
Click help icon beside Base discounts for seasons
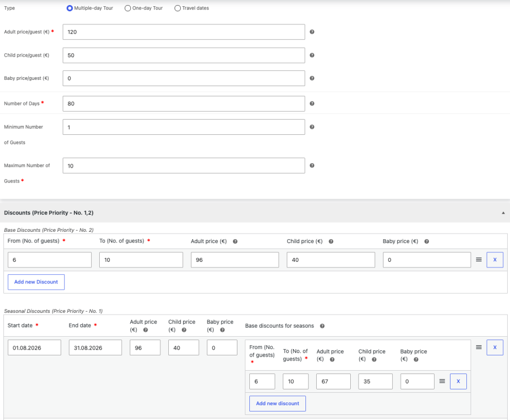[322, 326]
